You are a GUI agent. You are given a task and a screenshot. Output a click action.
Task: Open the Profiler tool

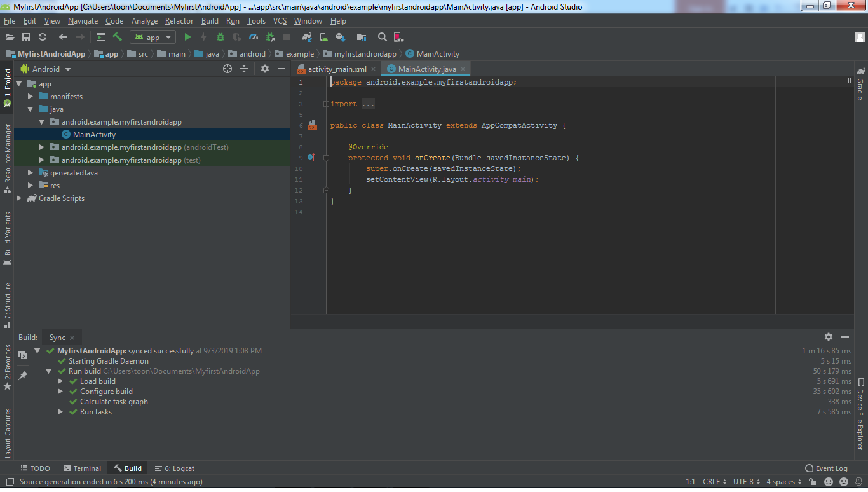tap(253, 37)
